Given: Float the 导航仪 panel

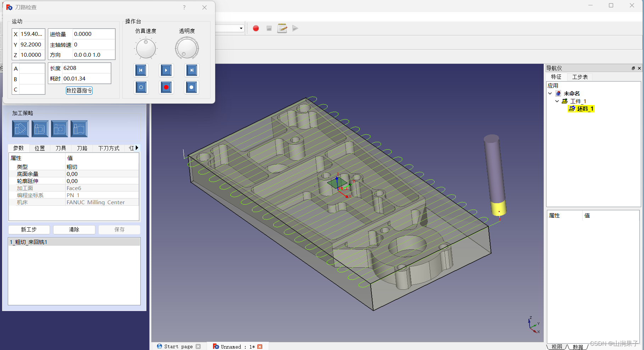Looking at the screenshot, I should coord(633,68).
